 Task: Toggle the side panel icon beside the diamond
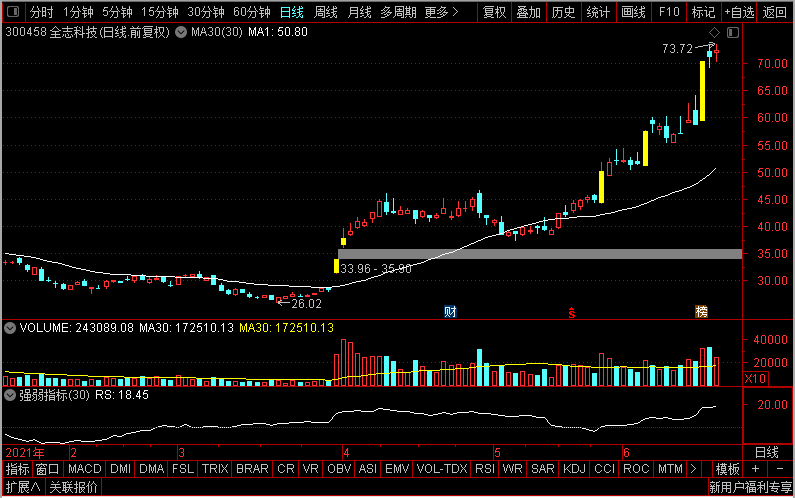pyautogui.click(x=733, y=32)
